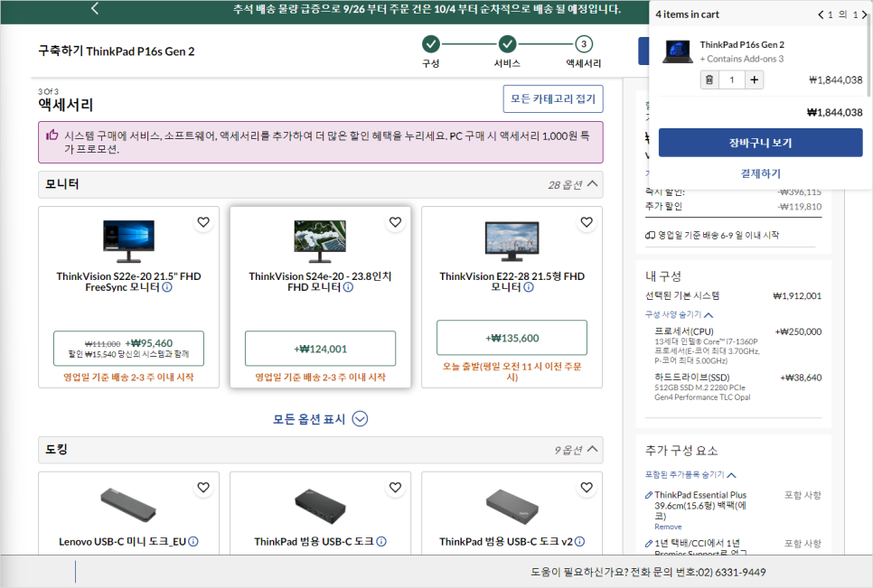Click the delivery truck shipping icon

click(x=650, y=236)
